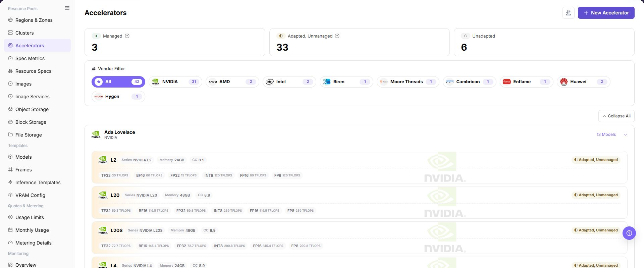Filter accelerators by Moore Threads vendor
The height and width of the screenshot is (268, 644).
coord(408,82)
